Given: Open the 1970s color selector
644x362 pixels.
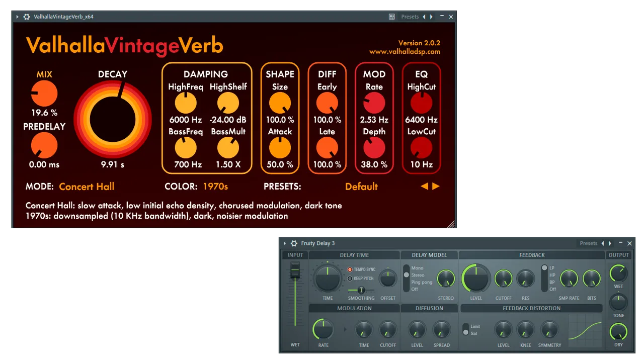Looking at the screenshot, I should [x=215, y=187].
